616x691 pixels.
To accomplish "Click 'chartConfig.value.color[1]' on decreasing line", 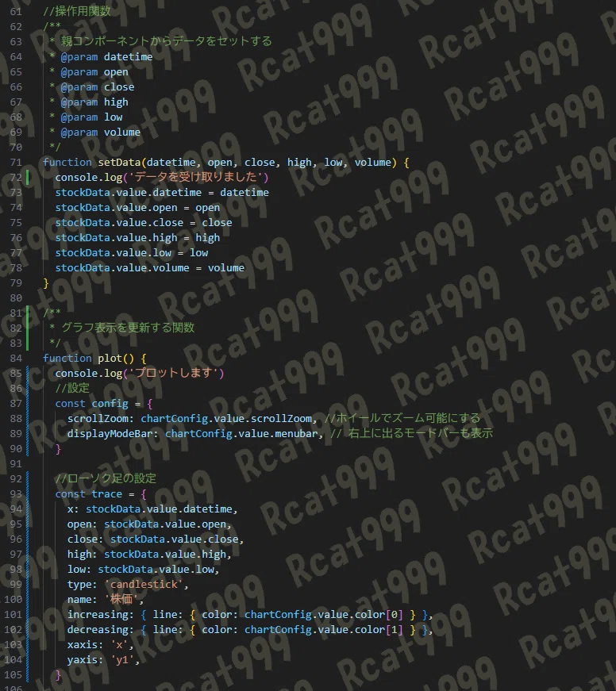I will point(324,630).
